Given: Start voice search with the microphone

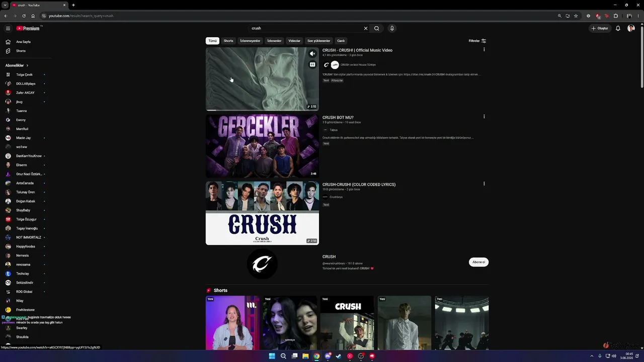Looking at the screenshot, I should [392, 28].
